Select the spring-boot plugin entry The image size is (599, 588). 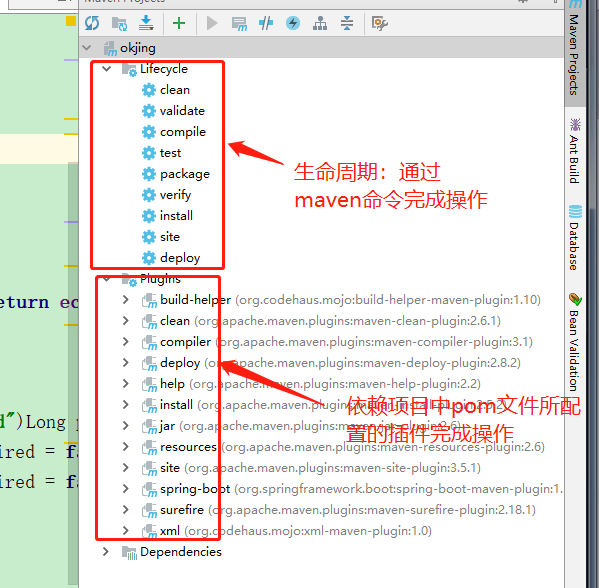click(x=352, y=489)
